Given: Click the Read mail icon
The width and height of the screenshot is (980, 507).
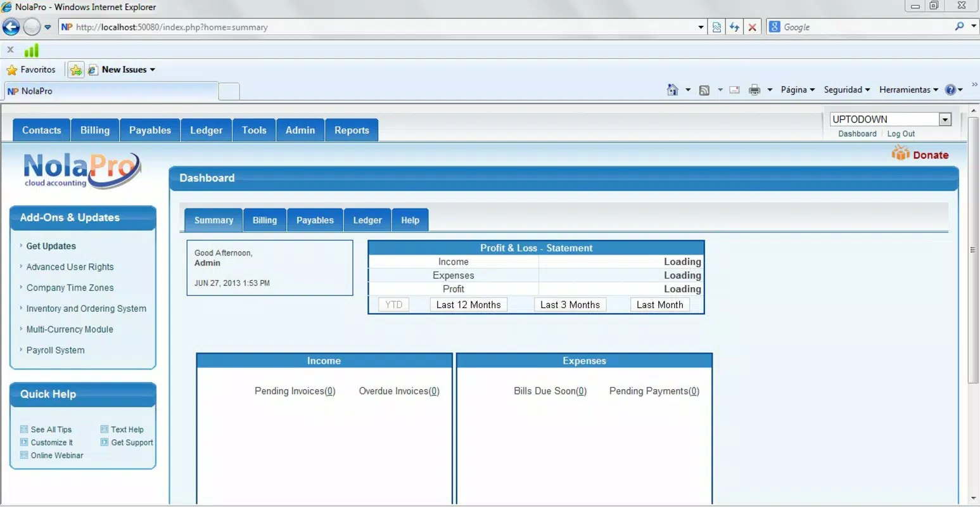Looking at the screenshot, I should click(734, 90).
